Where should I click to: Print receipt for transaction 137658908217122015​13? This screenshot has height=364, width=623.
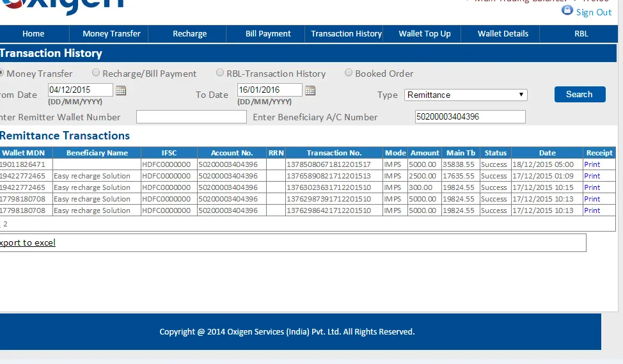pos(592,176)
